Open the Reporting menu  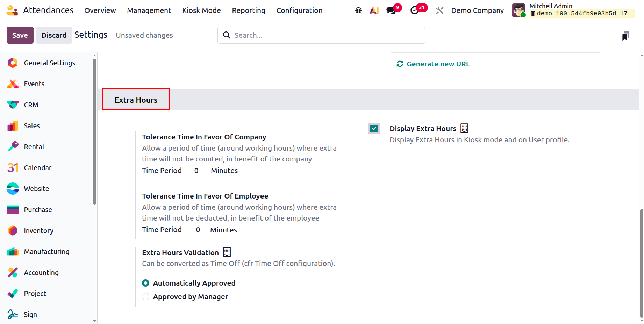tap(249, 10)
